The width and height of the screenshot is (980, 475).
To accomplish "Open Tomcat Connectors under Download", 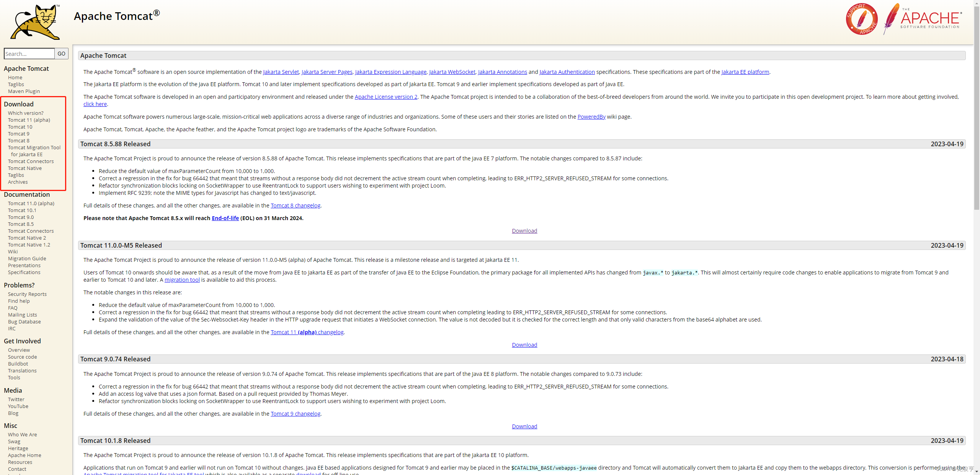I will click(x=31, y=161).
